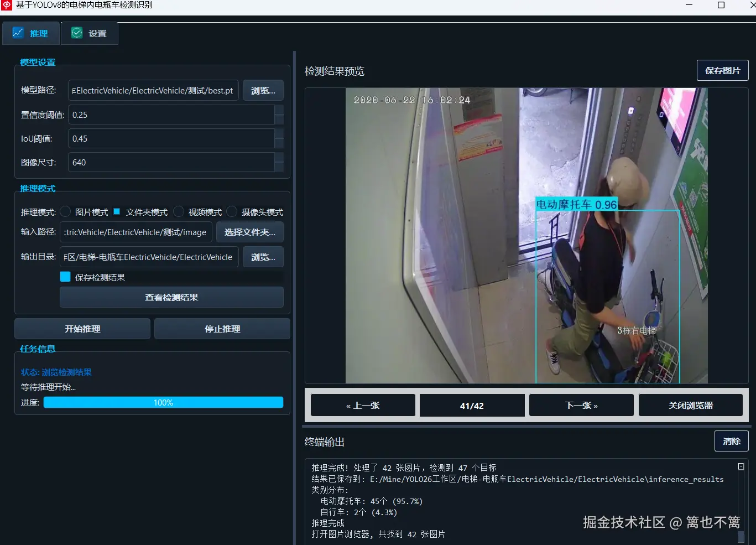Go to the next image with 下一张

pos(581,404)
